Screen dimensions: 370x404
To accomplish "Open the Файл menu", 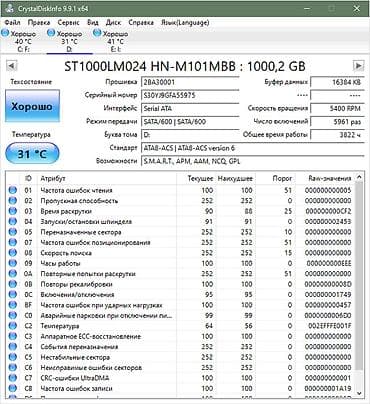I will click(x=12, y=23).
